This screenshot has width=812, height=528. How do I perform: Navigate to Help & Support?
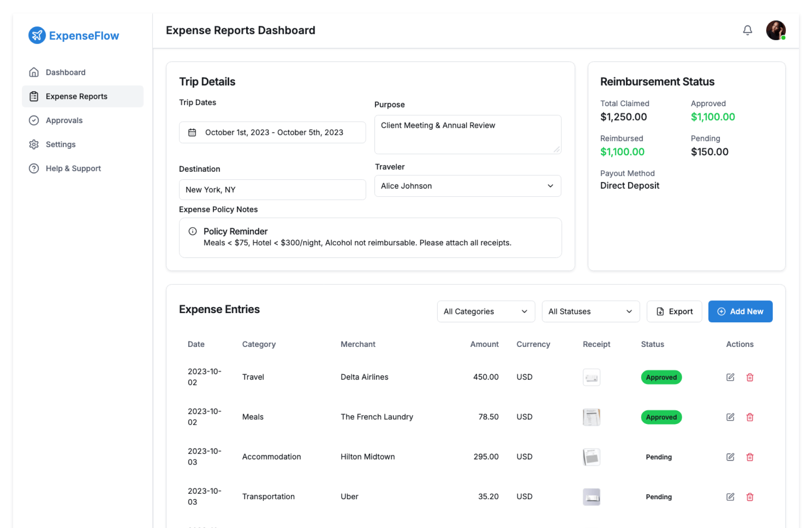[73, 168]
